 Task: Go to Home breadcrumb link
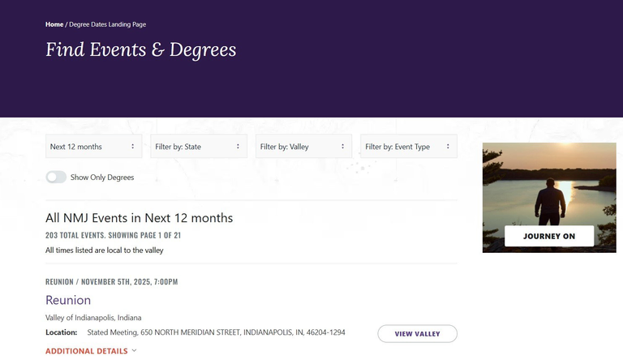(x=54, y=24)
